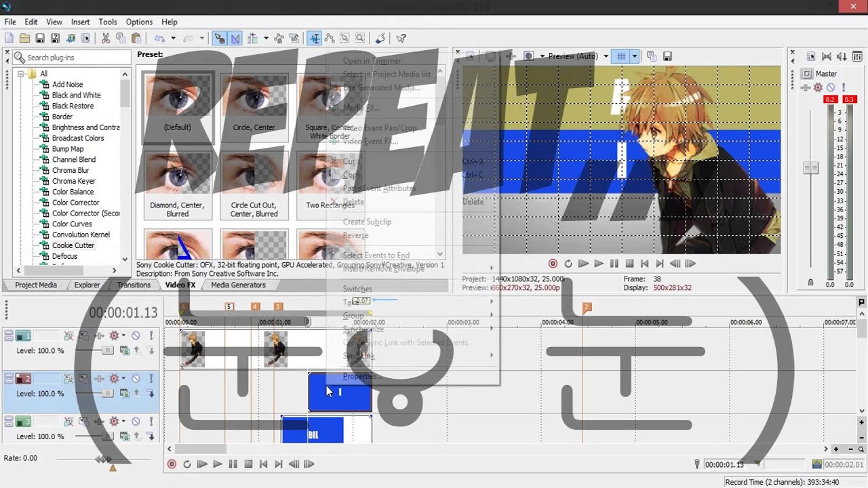Open track 3 FX automation dropdown arrow

click(123, 422)
